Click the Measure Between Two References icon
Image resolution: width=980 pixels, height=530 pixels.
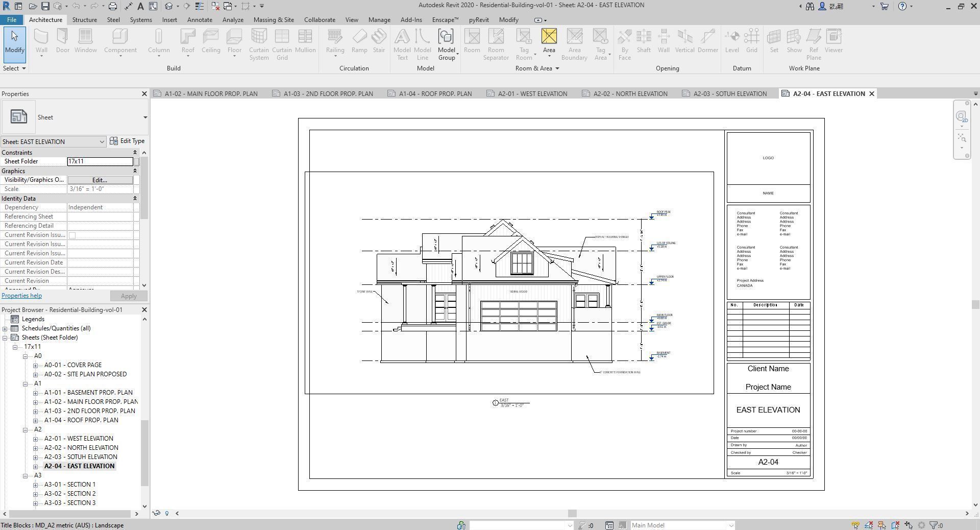[128, 6]
